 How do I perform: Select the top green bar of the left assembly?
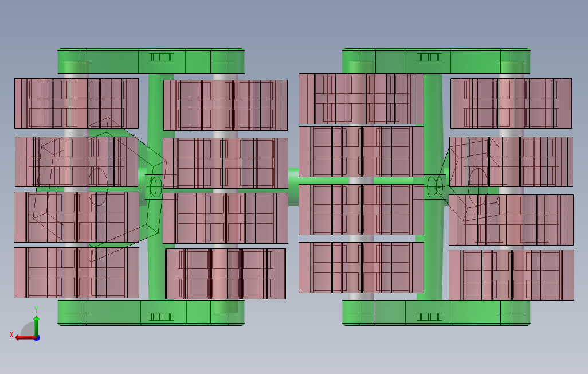click(x=151, y=61)
